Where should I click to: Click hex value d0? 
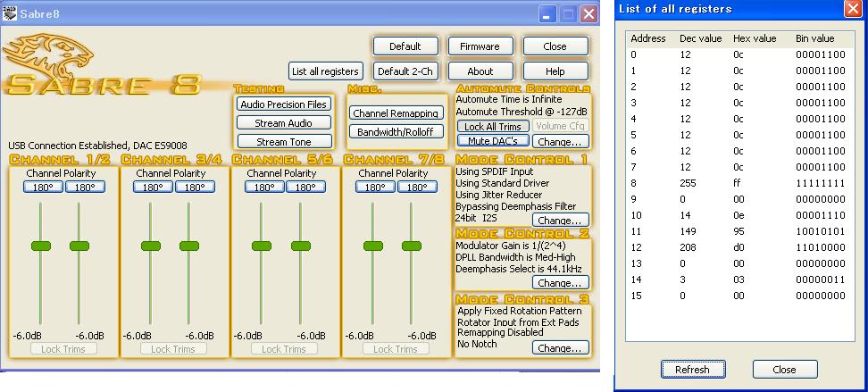click(x=739, y=247)
